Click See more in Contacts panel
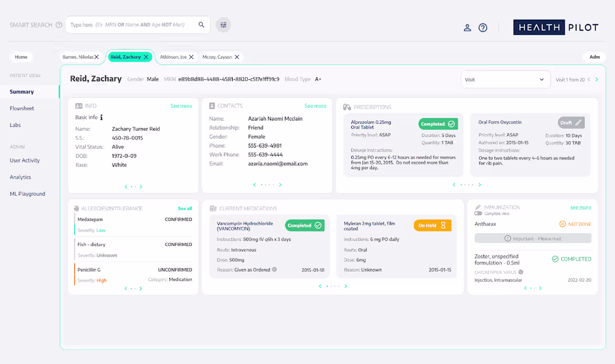615x364 pixels. [x=315, y=106]
